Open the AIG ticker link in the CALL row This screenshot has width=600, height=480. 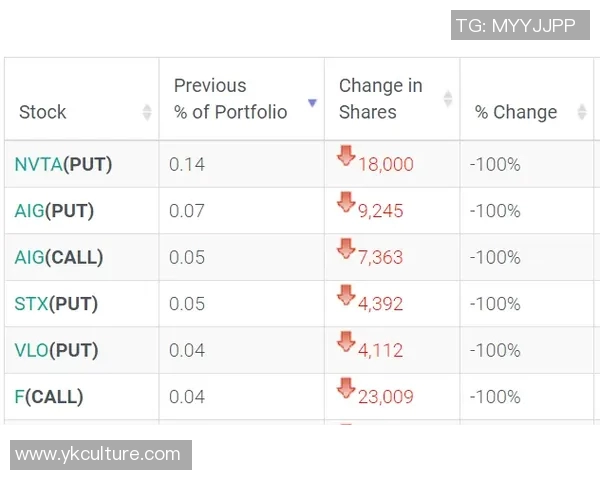pos(30,257)
